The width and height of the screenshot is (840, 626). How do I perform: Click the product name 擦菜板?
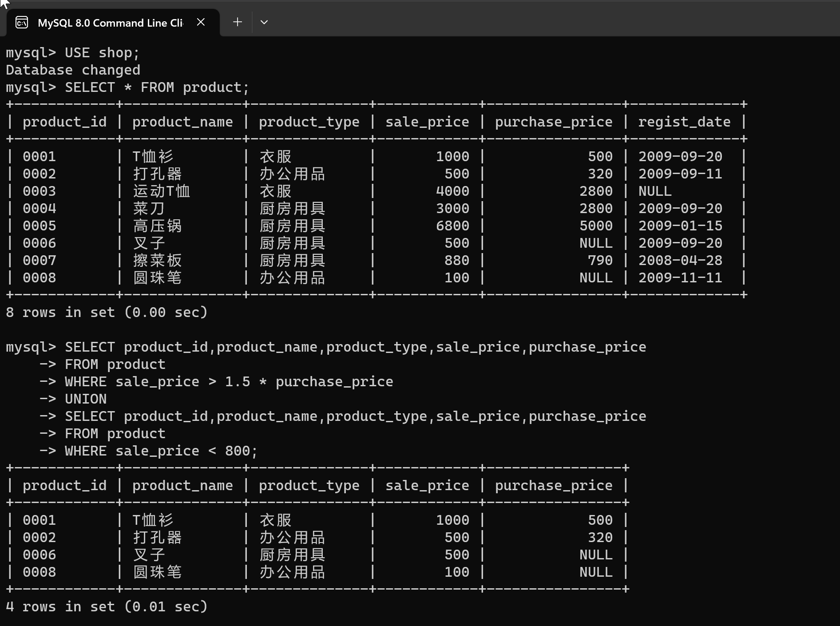(157, 261)
